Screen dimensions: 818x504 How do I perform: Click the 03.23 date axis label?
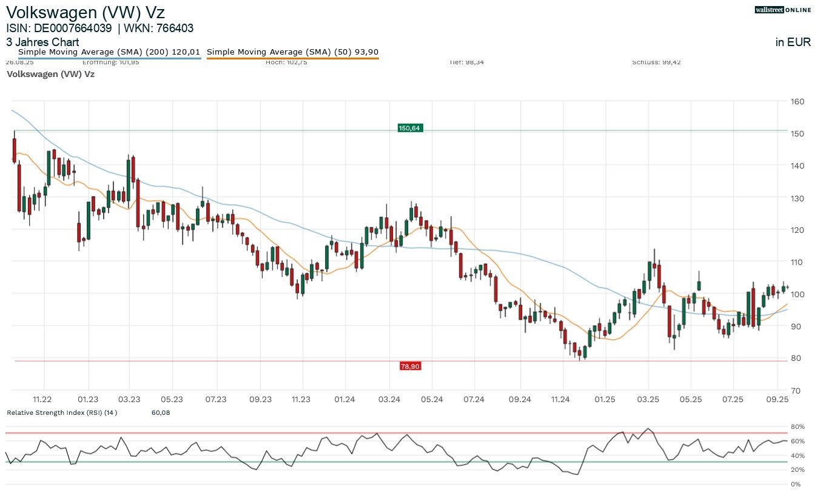pyautogui.click(x=129, y=399)
